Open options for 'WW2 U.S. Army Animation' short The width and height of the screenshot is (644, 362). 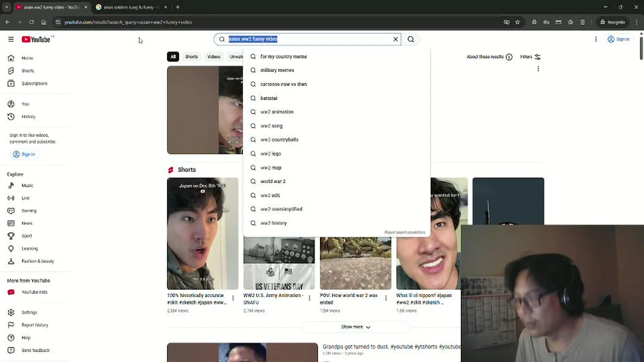pos(309,298)
